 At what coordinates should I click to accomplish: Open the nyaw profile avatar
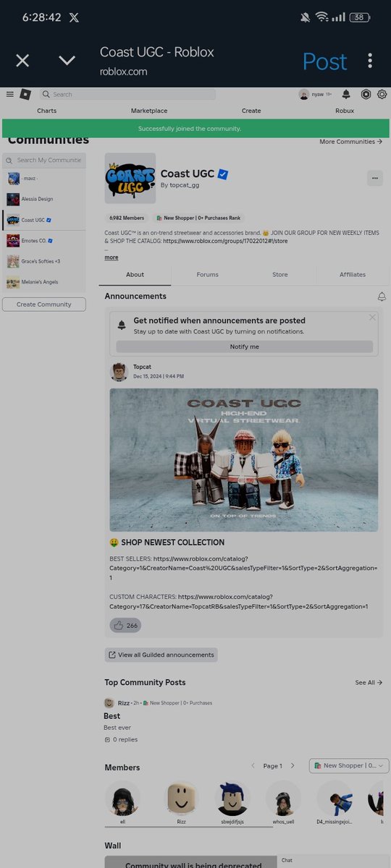[x=304, y=94]
